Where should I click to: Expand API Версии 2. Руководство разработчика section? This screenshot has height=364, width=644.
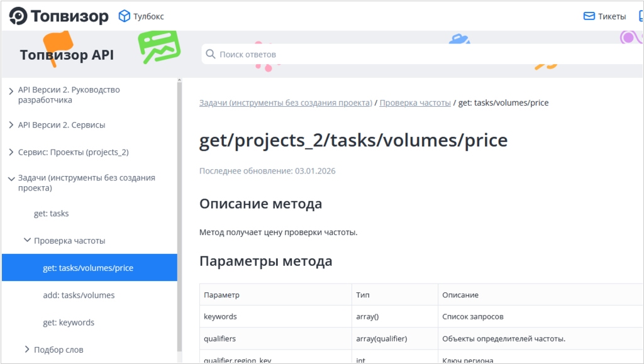[11, 91]
